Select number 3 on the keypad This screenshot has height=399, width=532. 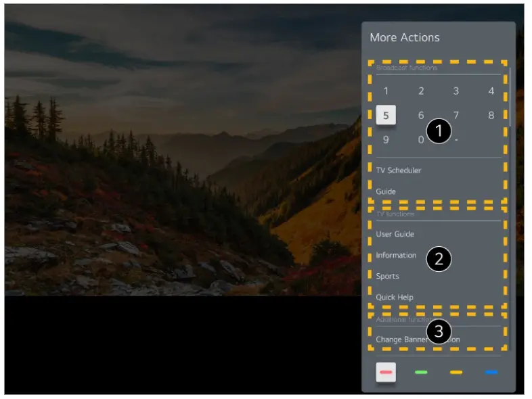(x=456, y=91)
